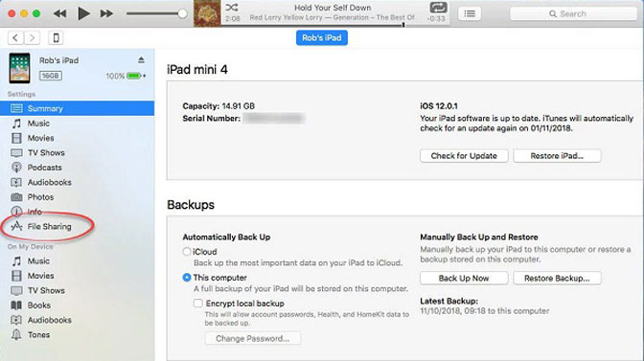Click the Rob's iPad blue button

[322, 37]
